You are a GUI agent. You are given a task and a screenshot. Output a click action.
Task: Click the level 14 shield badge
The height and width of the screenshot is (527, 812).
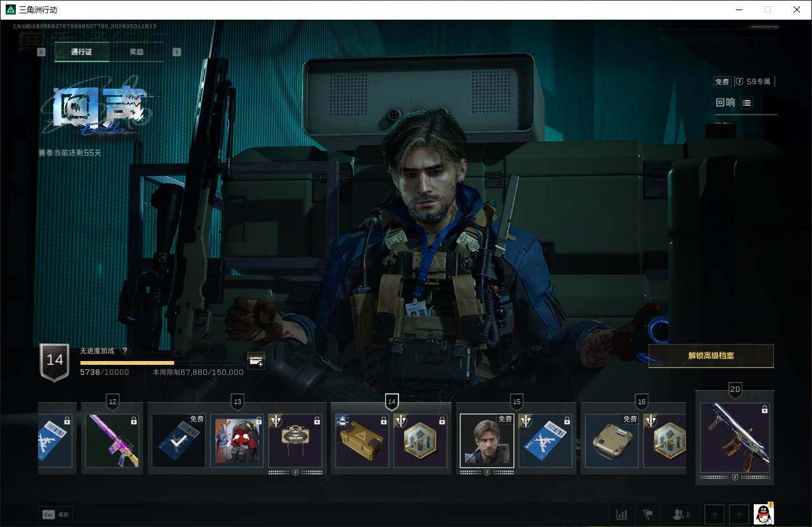point(54,362)
